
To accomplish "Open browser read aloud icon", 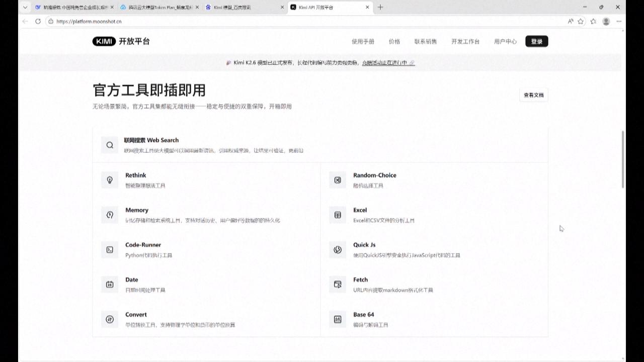I will [571, 21].
